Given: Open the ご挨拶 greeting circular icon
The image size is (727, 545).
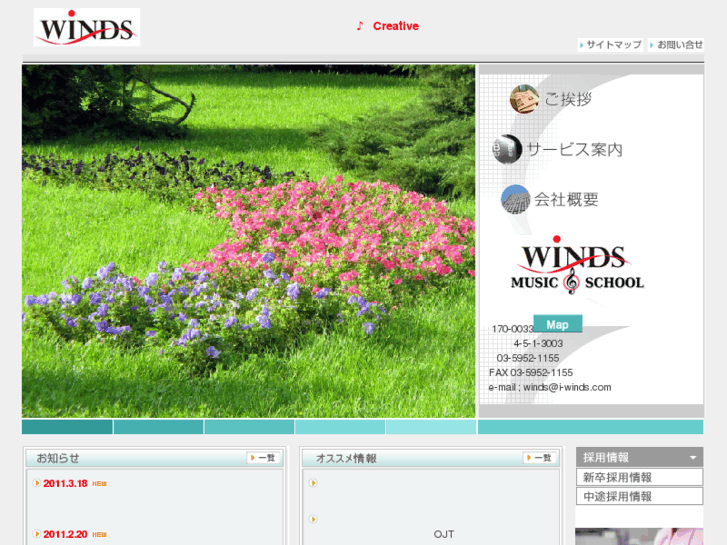Looking at the screenshot, I should [524, 99].
